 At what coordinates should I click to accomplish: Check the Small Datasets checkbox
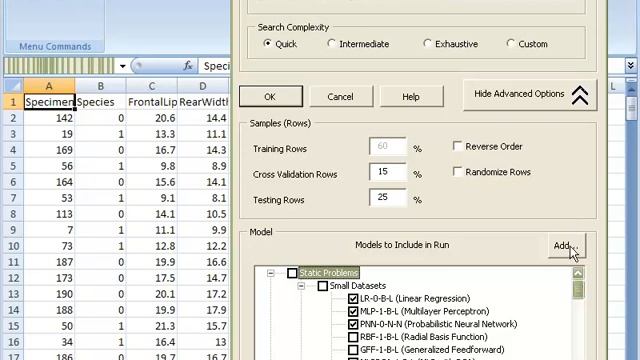click(x=322, y=286)
